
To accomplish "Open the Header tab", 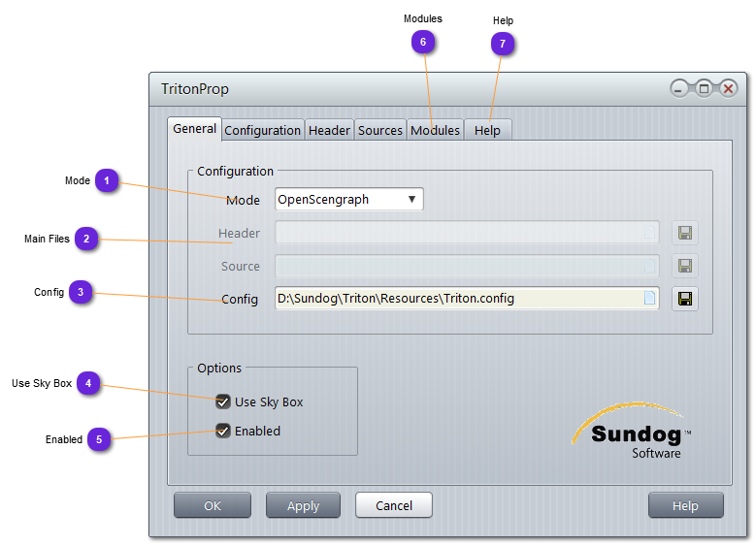I will coord(329,130).
